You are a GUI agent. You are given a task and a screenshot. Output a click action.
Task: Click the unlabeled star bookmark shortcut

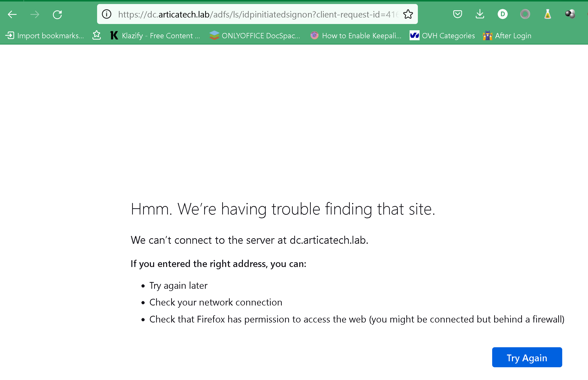pos(97,35)
